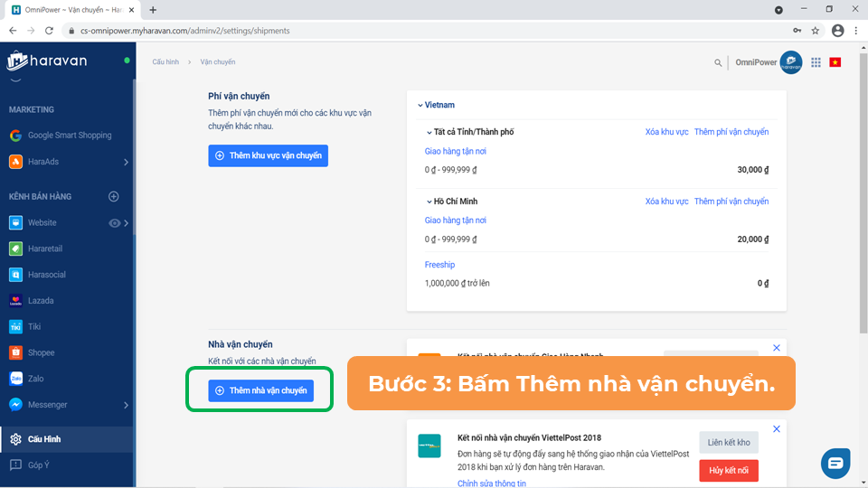The image size is (868, 488).
Task: Open the Chrome three-dot menu
Action: pyautogui.click(x=856, y=31)
